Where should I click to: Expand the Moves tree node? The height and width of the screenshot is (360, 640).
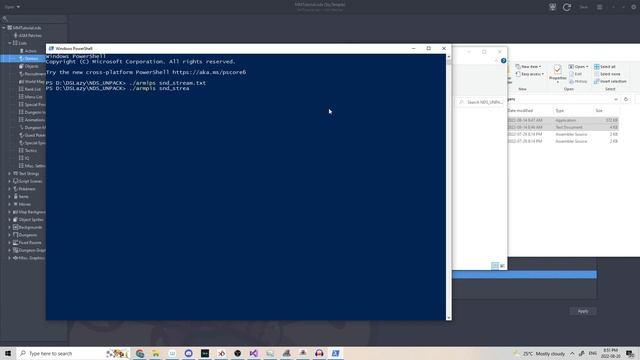(x=10, y=204)
